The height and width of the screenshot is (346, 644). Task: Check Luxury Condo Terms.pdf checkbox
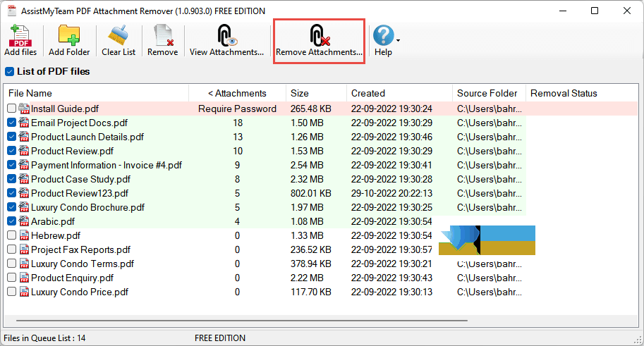click(11, 264)
